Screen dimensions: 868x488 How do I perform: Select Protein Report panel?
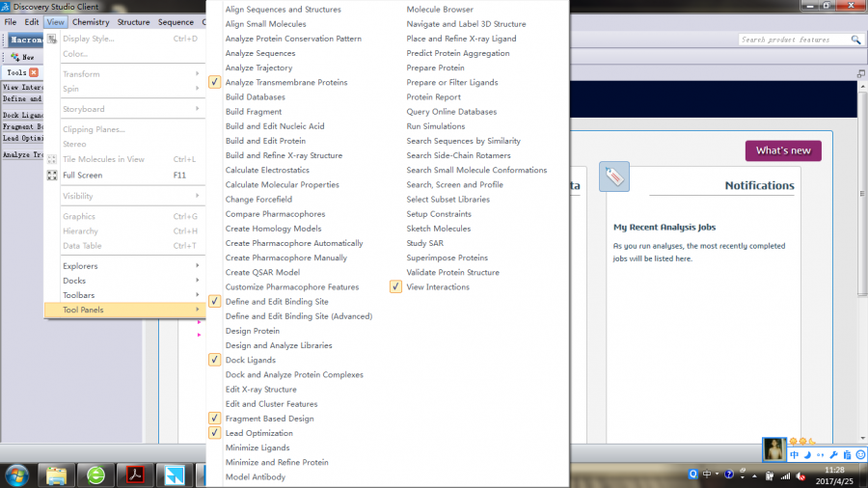(x=433, y=96)
